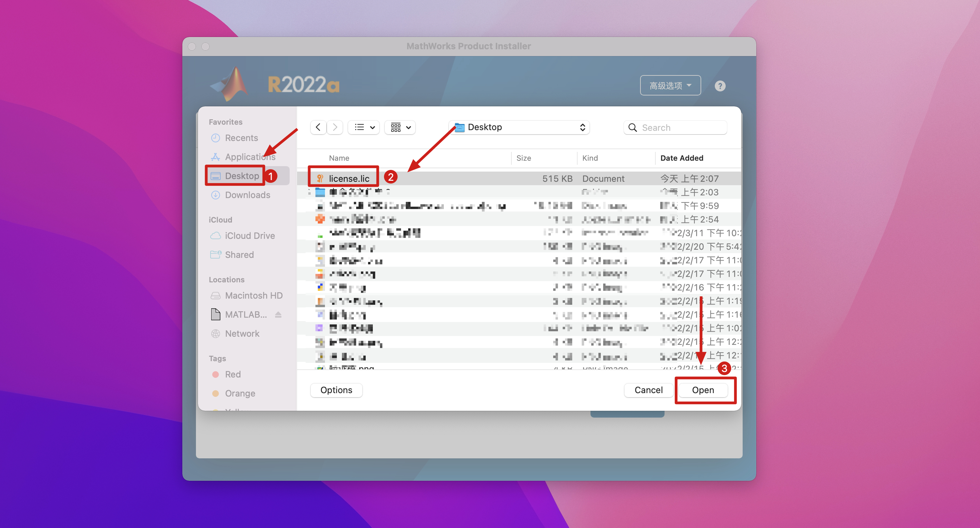Click the back navigation arrow
This screenshot has width=980, height=528.
pos(318,127)
